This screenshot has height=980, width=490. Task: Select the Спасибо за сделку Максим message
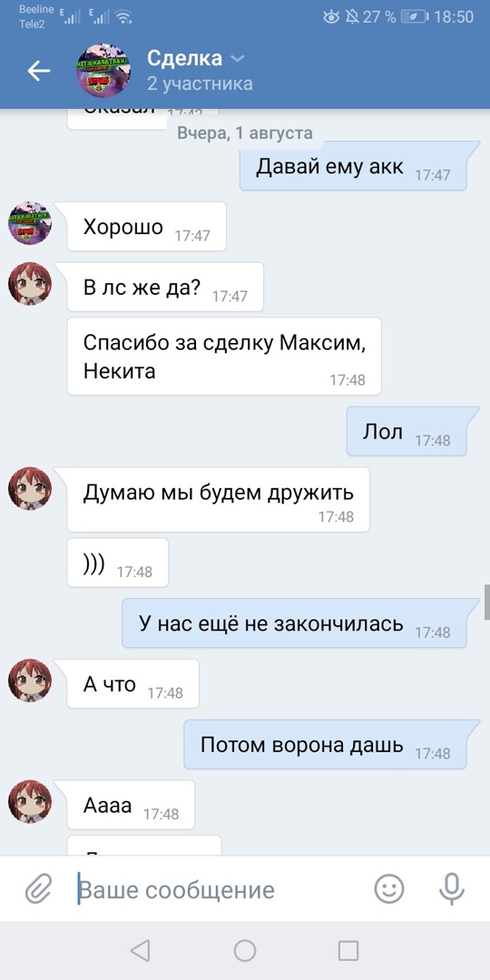point(224,357)
